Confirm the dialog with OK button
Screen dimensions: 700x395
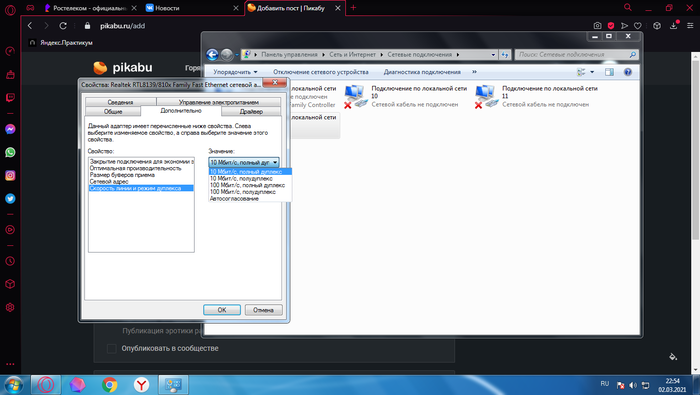(222, 310)
